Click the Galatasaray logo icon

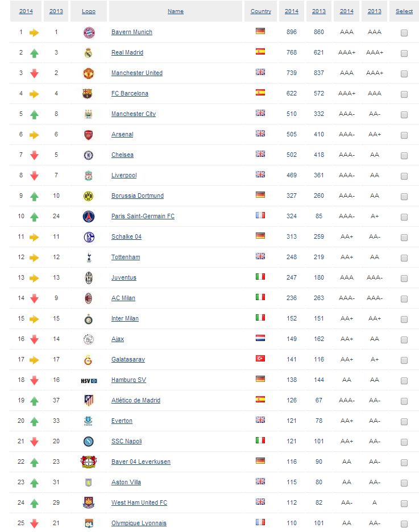[88, 360]
